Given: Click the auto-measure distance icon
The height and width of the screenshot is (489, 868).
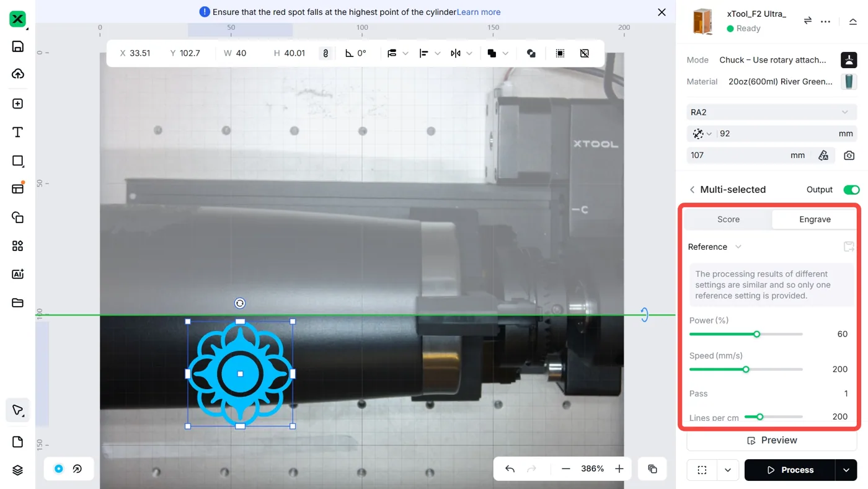Looking at the screenshot, I should [x=823, y=156].
